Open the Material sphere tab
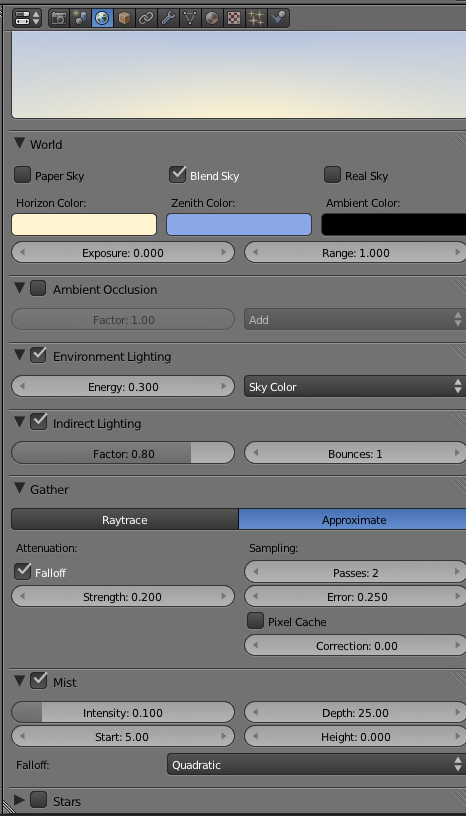The height and width of the screenshot is (816, 466). [x=211, y=18]
